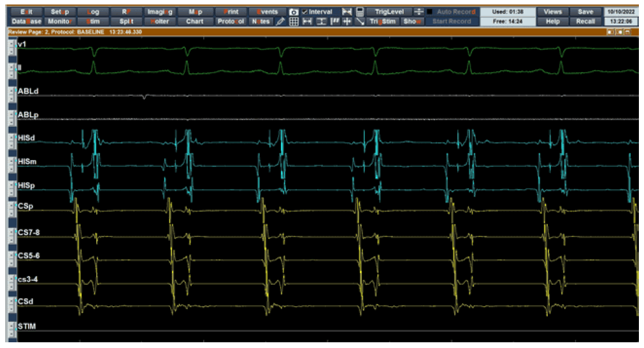
Task: Click the flag marker icon in toolbar
Action: [334, 22]
